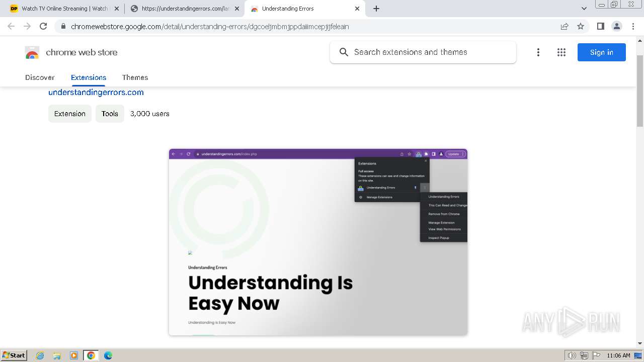Close the understandingerrors.com tab
This screenshot has width=644, height=362.
click(237, 9)
